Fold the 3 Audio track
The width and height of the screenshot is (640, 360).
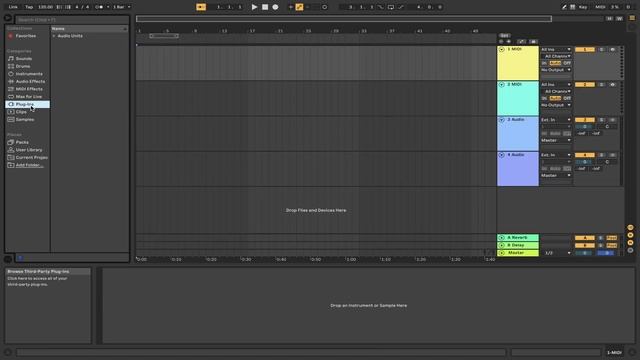502,120
